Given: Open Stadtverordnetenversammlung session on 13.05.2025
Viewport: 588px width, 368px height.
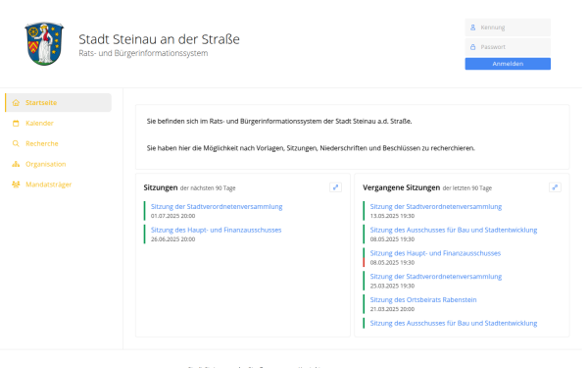Looking at the screenshot, I should pos(436,206).
